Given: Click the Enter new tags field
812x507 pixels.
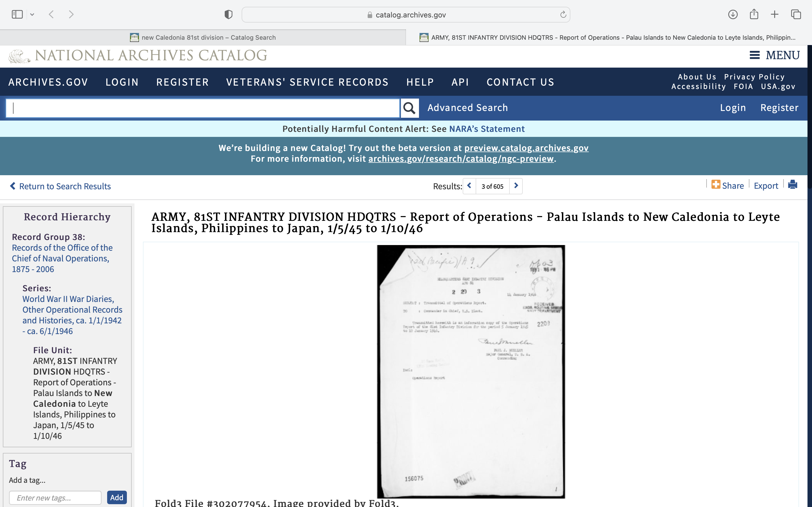Looking at the screenshot, I should [x=55, y=498].
